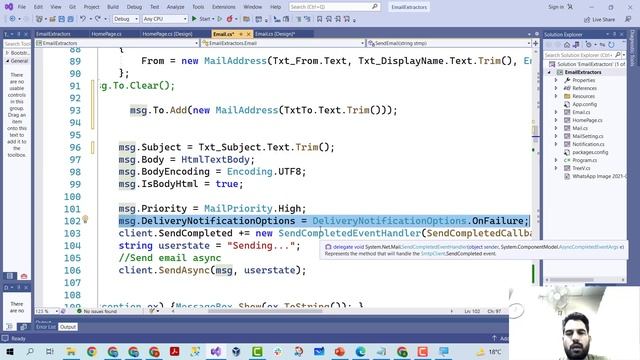Click the Visual Studio search box

[334, 7]
